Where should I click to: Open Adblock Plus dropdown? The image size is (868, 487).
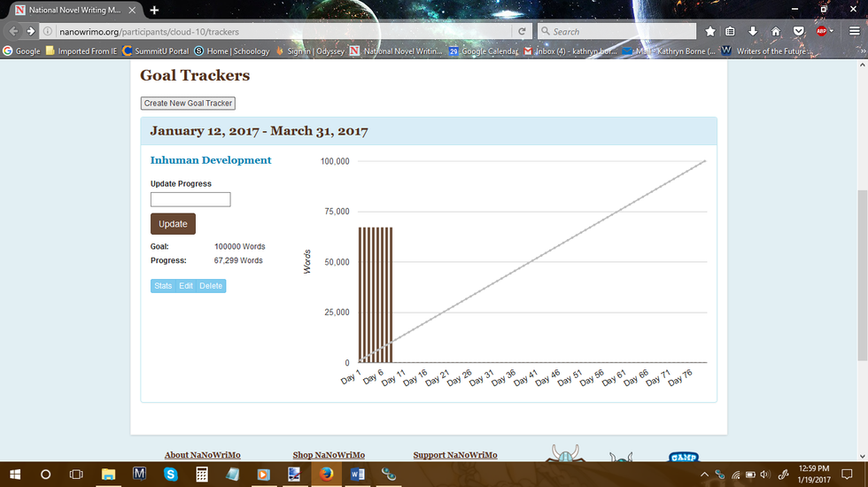[x=831, y=31]
